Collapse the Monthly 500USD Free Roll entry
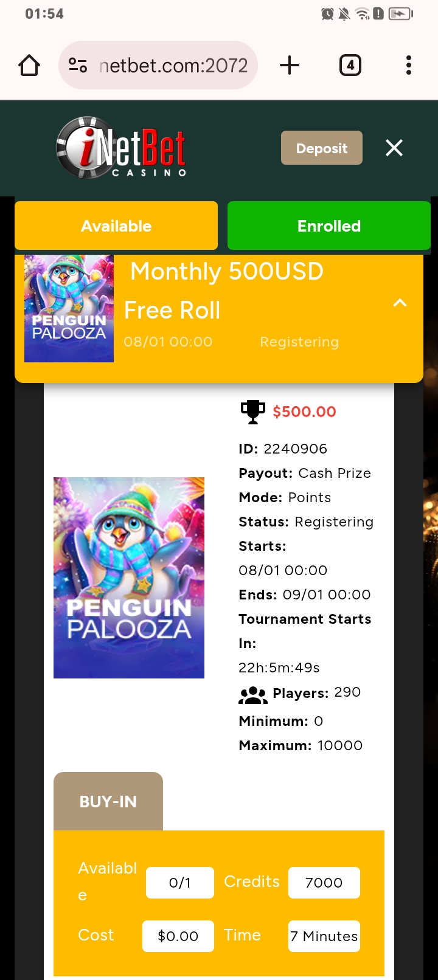Image resolution: width=438 pixels, height=980 pixels. tap(400, 303)
